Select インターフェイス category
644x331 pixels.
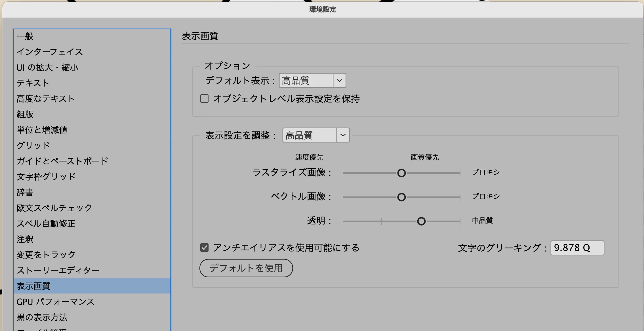pyautogui.click(x=50, y=52)
